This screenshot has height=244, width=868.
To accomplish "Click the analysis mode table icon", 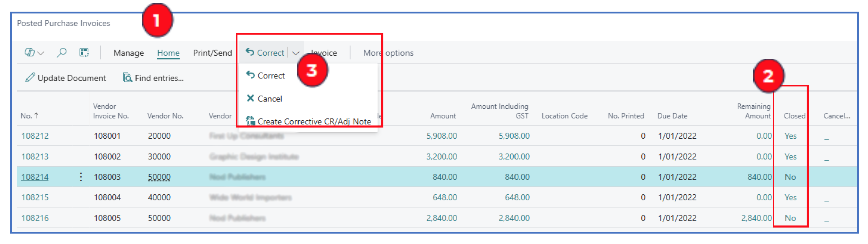I will (84, 53).
